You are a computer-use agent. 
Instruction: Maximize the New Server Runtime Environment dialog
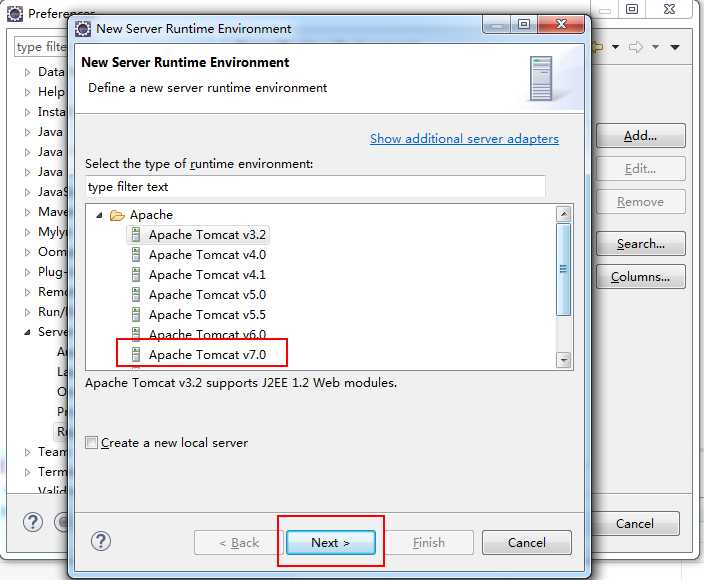tap(524, 24)
